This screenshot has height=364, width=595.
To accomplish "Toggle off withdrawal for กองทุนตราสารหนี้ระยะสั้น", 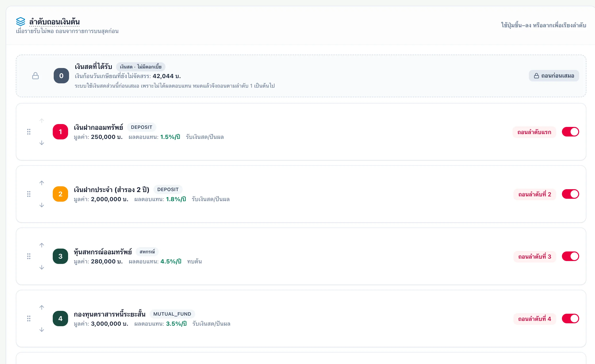I will pos(570,318).
